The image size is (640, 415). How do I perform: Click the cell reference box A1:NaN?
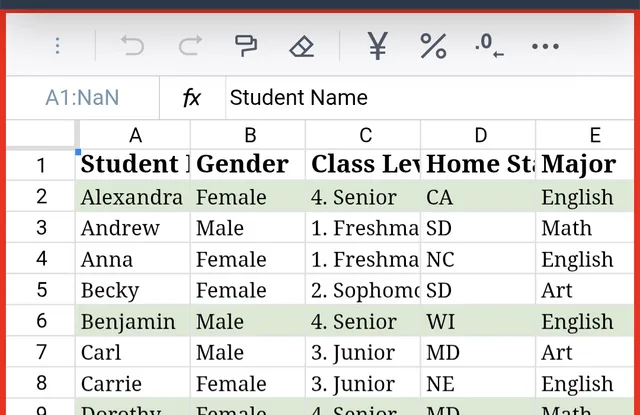click(x=82, y=98)
